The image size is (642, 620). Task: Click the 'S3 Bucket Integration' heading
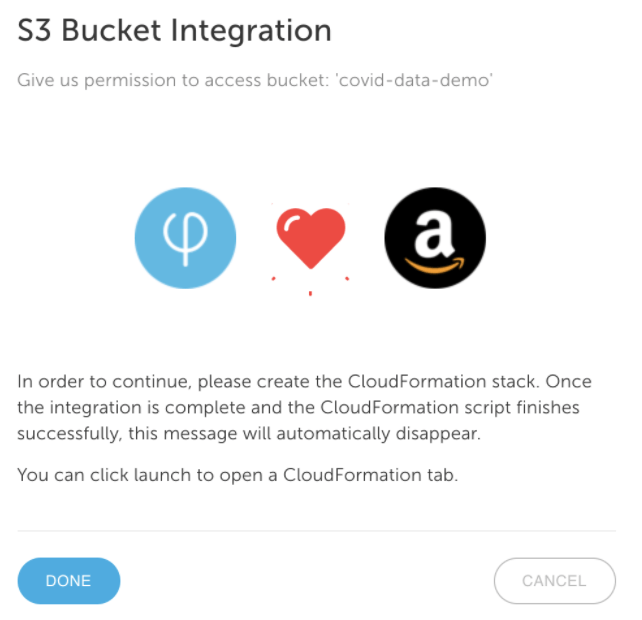click(174, 31)
